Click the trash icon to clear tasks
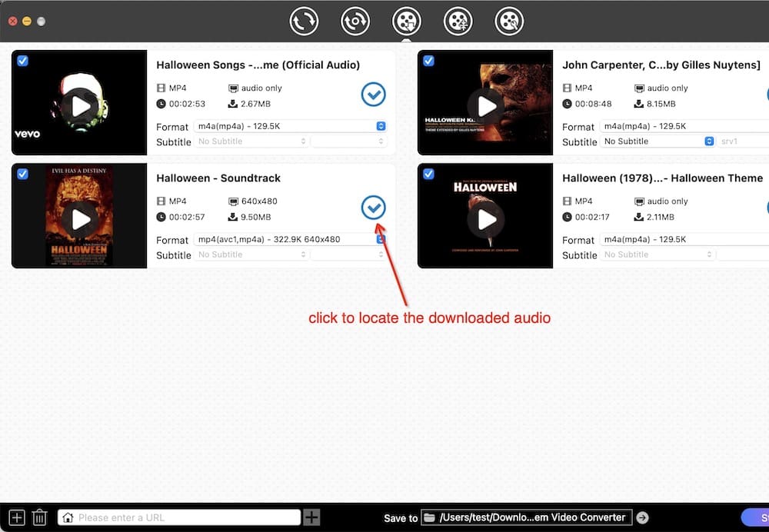This screenshot has height=532, width=769. coord(39,517)
